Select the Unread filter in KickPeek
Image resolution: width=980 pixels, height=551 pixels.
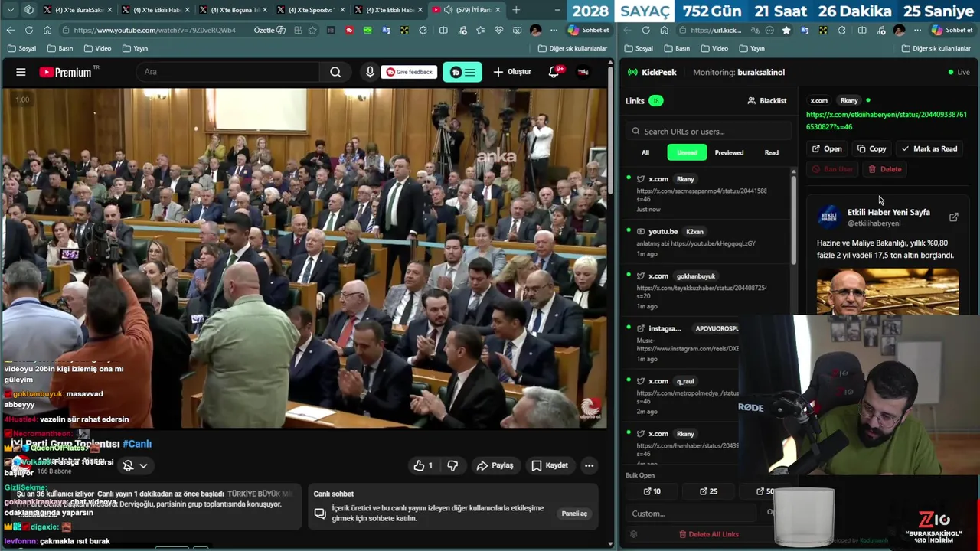[687, 152]
